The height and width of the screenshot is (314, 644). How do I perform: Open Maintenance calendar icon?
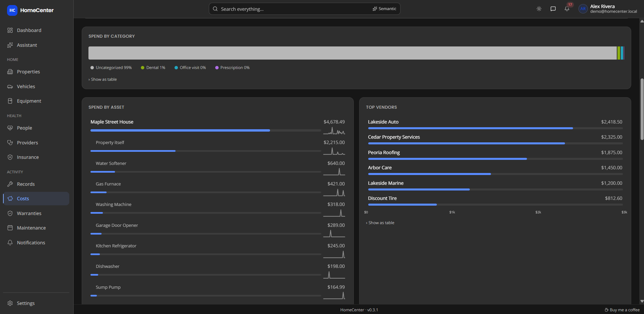tap(10, 228)
